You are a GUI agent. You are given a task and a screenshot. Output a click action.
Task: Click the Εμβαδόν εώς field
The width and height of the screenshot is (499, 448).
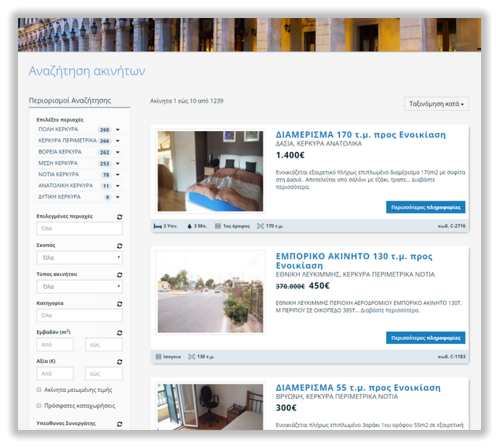click(104, 345)
